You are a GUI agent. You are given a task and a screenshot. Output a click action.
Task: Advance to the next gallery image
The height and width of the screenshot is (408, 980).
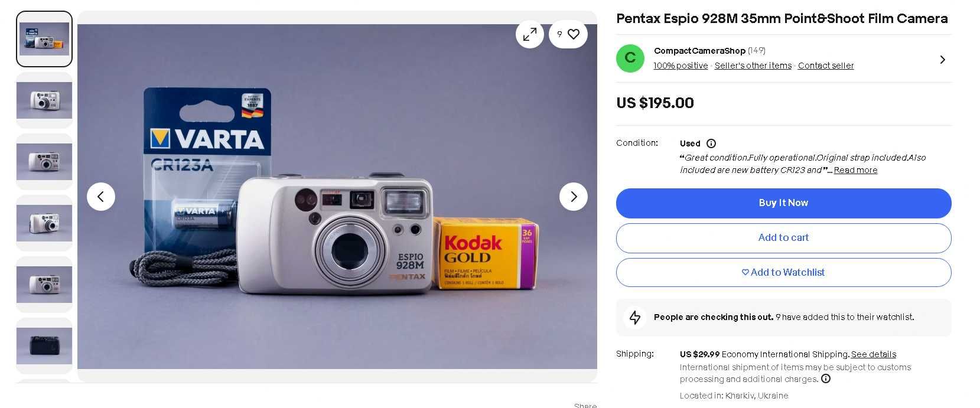point(574,197)
